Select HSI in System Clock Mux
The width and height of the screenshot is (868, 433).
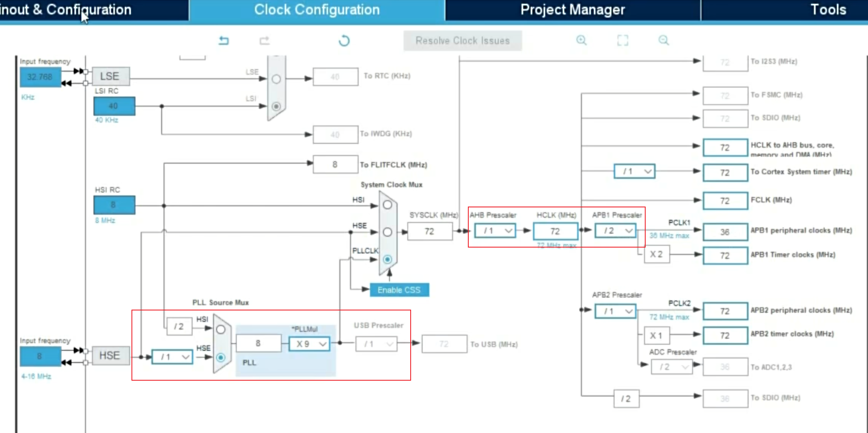388,205
